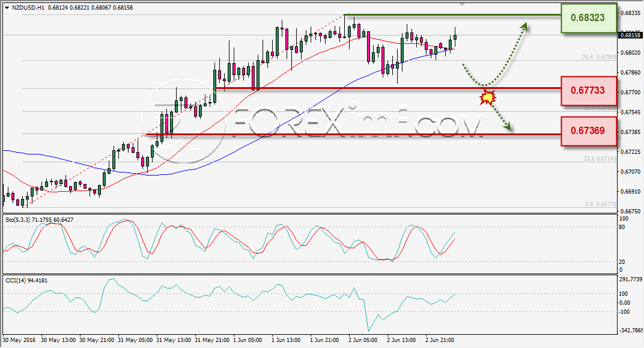Click the 0.66750 price axis value
Viewport: 644px width, 348px height.
(x=630, y=211)
